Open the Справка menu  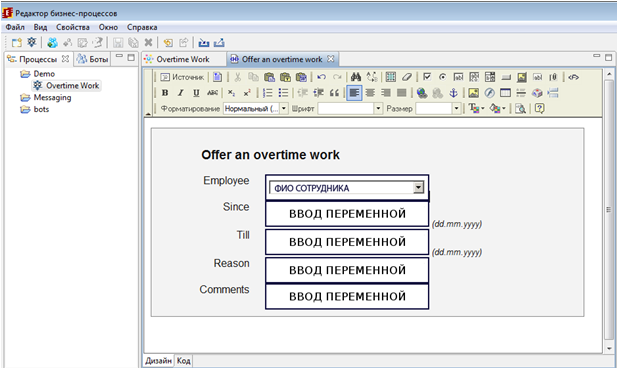(142, 27)
